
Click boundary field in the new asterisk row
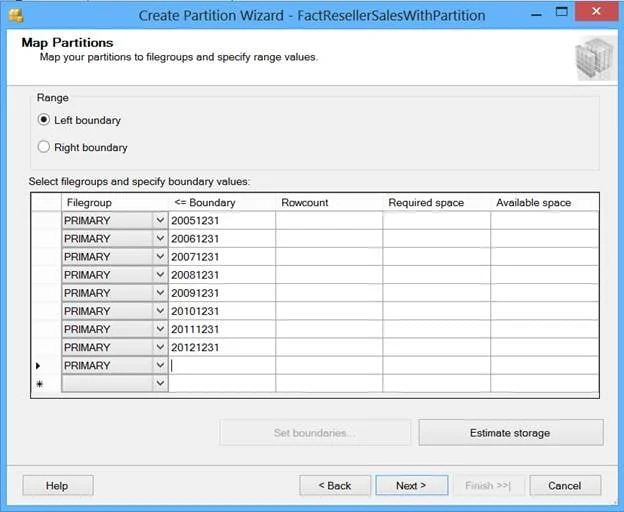222,384
